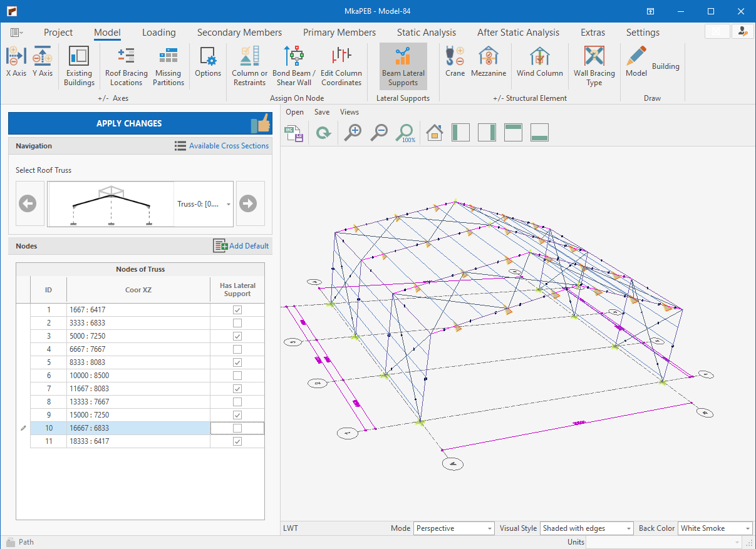Click the zoom in magnifier icon

tap(353, 132)
